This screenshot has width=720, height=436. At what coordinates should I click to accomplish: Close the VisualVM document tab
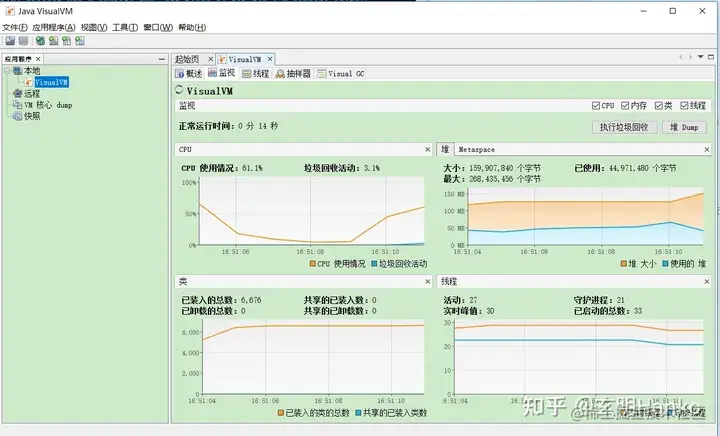click(x=270, y=59)
